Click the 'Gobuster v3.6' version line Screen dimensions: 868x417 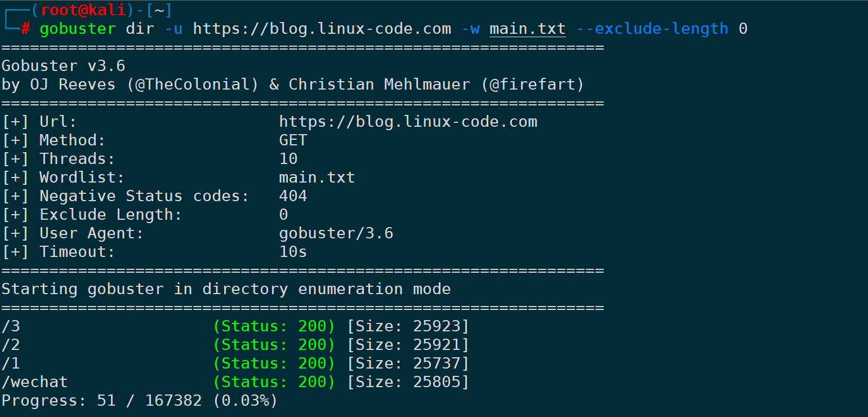63,66
